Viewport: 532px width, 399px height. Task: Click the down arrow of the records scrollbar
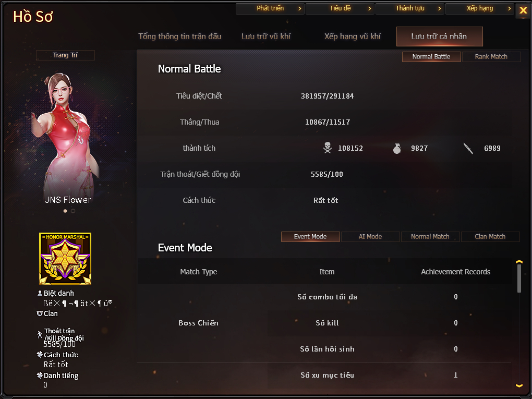tap(519, 385)
